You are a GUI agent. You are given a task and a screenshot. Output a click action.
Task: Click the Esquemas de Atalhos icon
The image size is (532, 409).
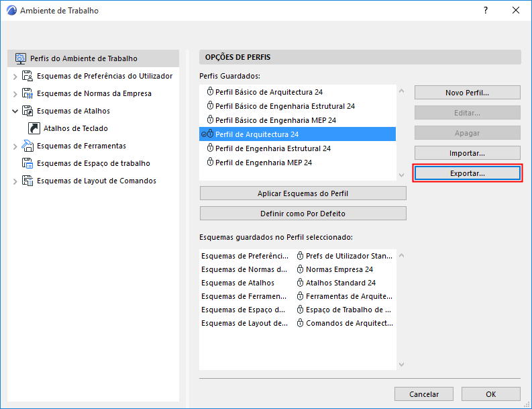pos(28,111)
